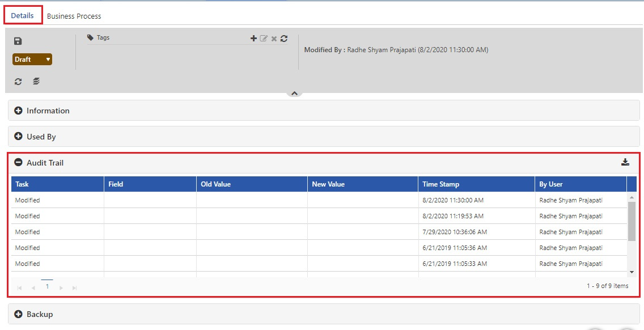
Task: Go to the next Audit Trail page
Action: (x=61, y=287)
